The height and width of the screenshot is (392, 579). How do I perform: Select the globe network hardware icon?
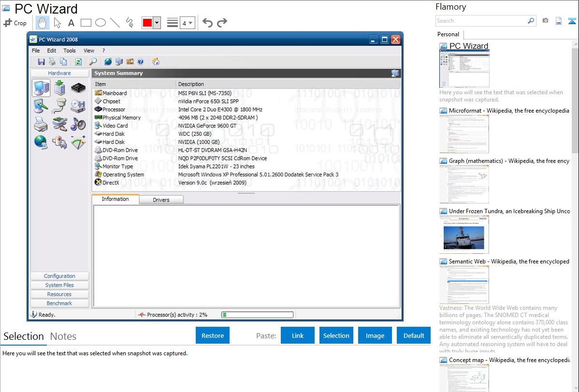click(x=41, y=142)
